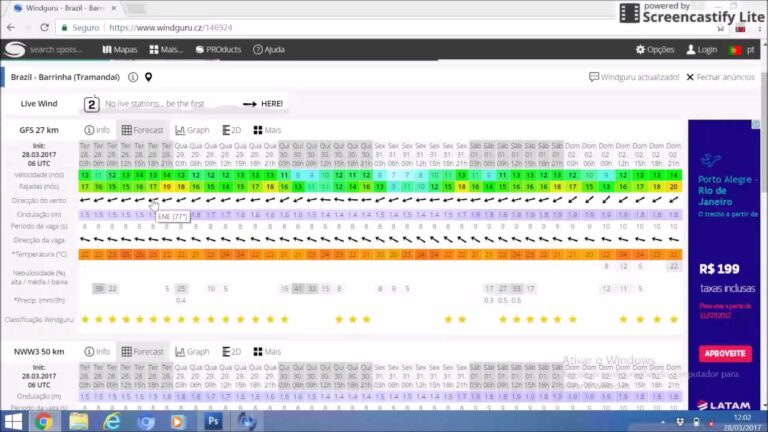Close ads with Fechar anúncios

point(720,77)
